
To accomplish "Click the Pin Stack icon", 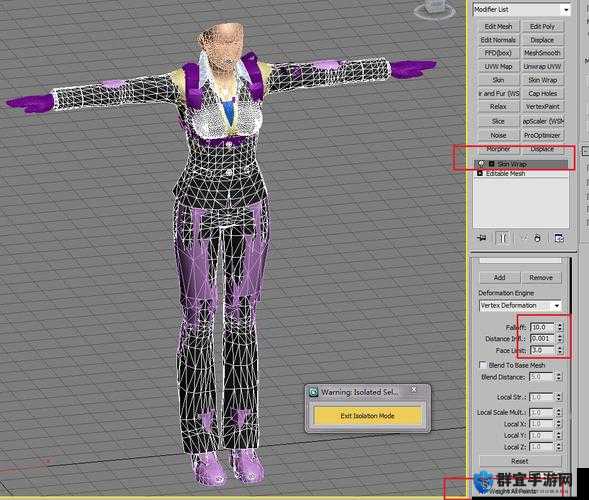I will pyautogui.click(x=482, y=238).
